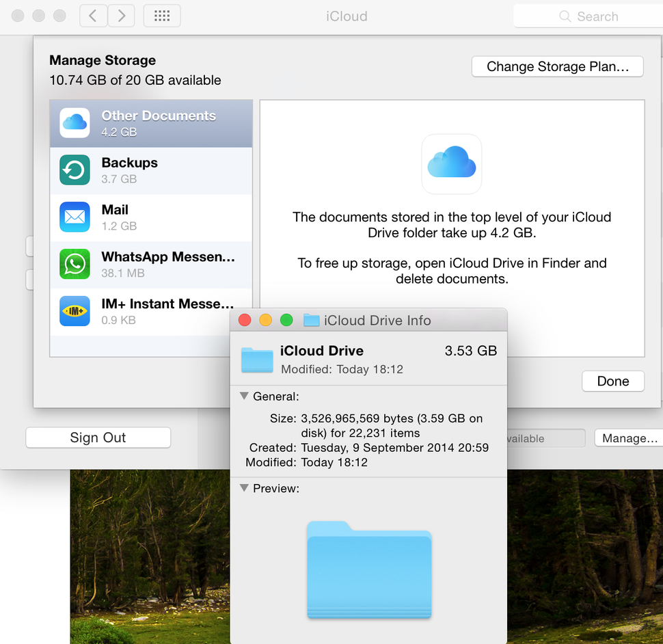
Task: Select Other Documents cloud icon
Action: [75, 123]
